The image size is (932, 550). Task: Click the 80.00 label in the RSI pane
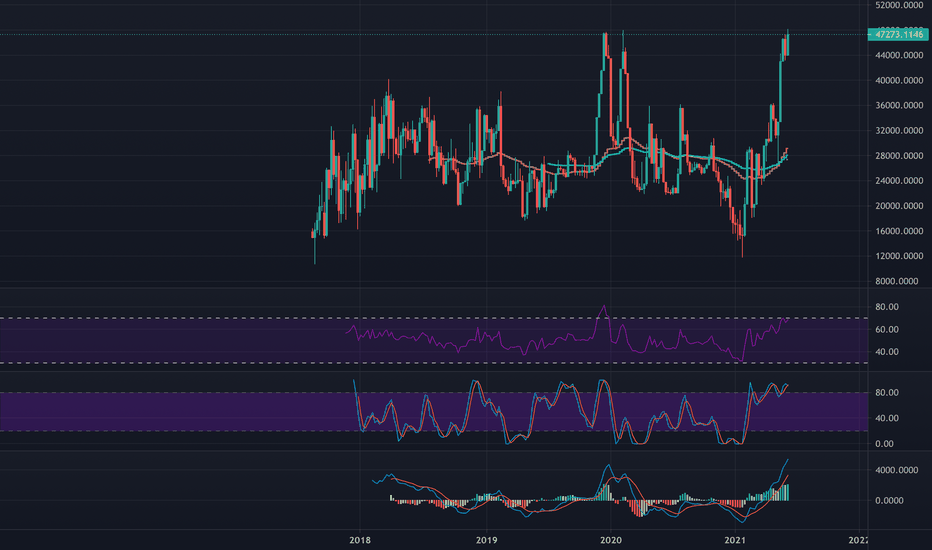coord(887,307)
